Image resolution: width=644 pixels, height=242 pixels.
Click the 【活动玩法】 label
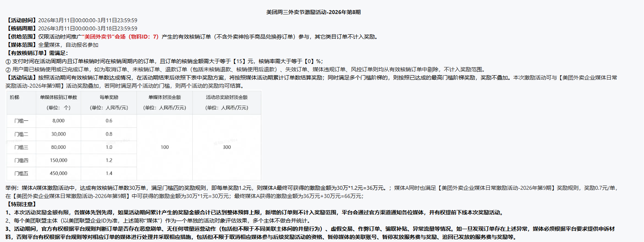point(21,78)
